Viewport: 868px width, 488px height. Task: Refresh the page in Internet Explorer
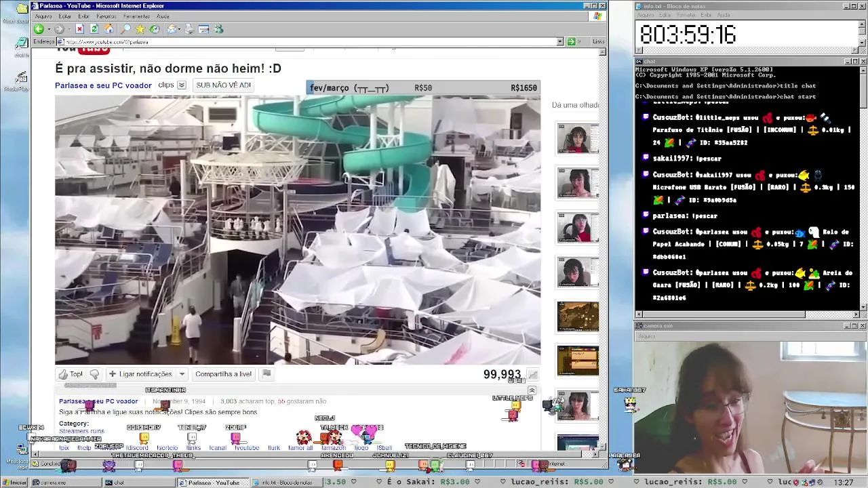tap(94, 29)
